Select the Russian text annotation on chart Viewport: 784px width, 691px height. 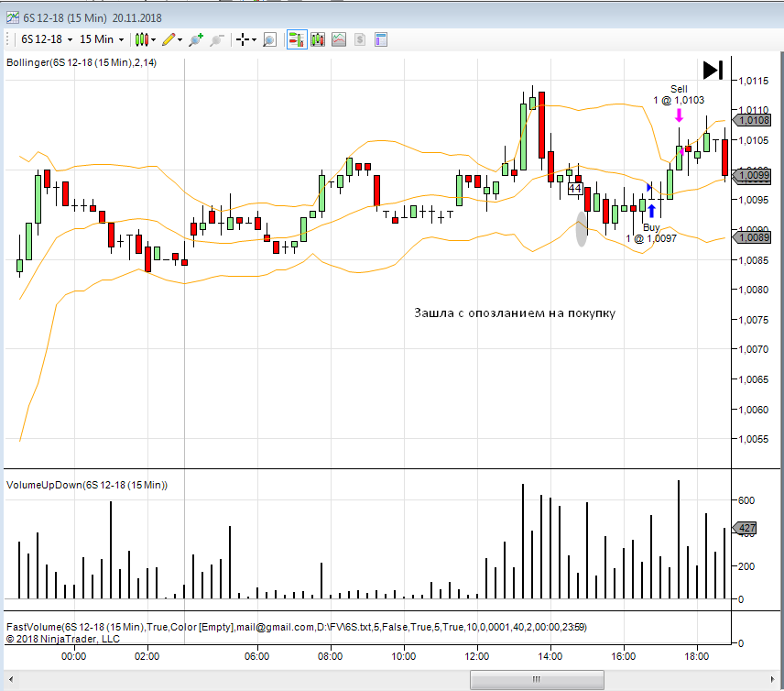[515, 313]
